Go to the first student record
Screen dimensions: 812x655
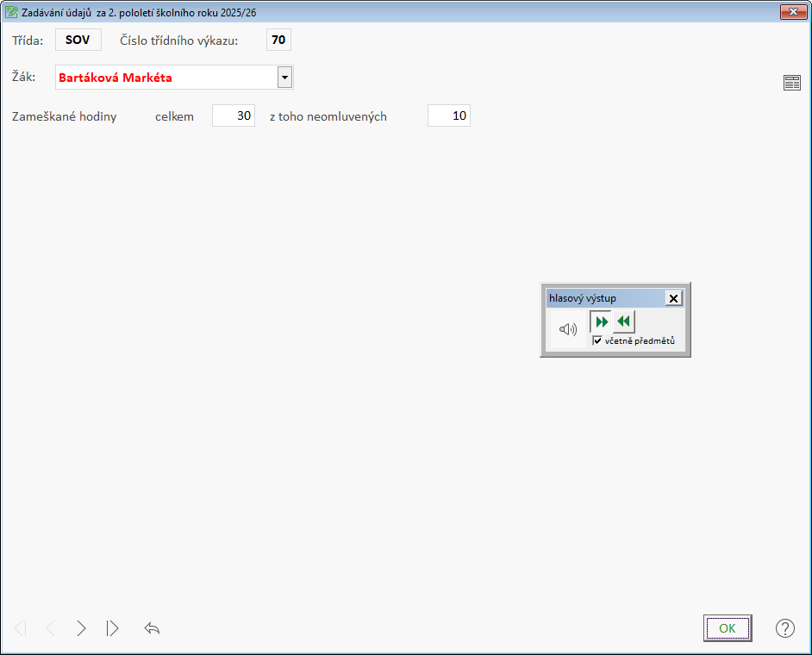pyautogui.click(x=21, y=628)
